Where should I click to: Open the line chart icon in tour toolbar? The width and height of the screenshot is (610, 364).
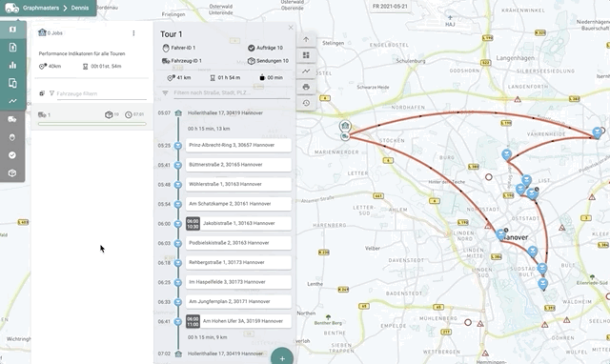coord(306,71)
